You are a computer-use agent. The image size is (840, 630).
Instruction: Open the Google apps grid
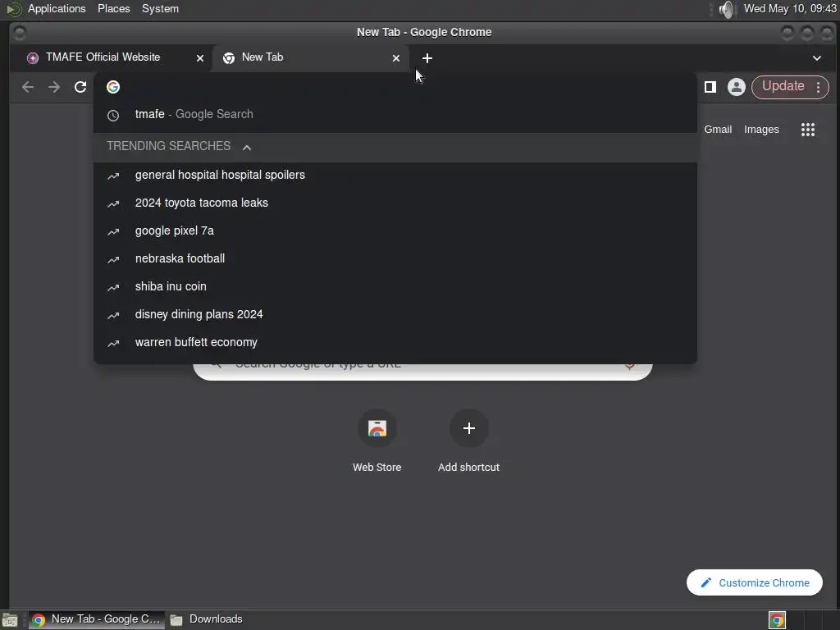pyautogui.click(x=808, y=129)
